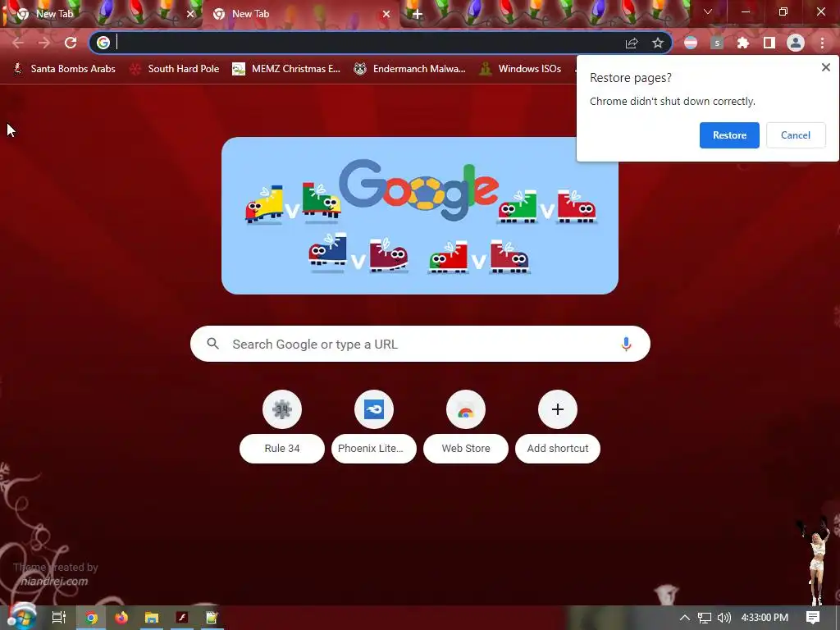Click the share this page icon
The height and width of the screenshot is (630, 840).
[632, 43]
